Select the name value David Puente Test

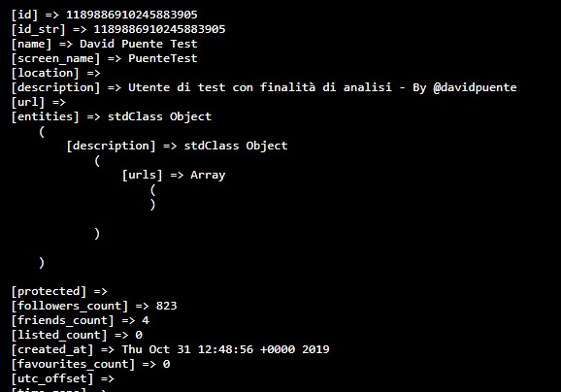[x=138, y=44]
